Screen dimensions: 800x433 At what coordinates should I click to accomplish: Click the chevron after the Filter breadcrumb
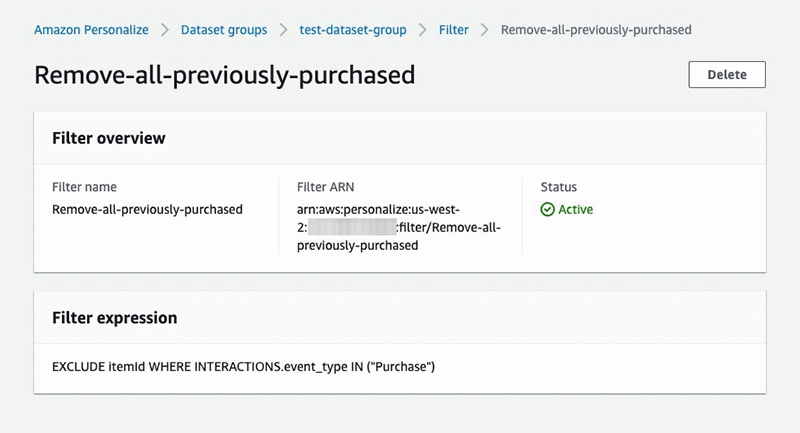pos(485,30)
